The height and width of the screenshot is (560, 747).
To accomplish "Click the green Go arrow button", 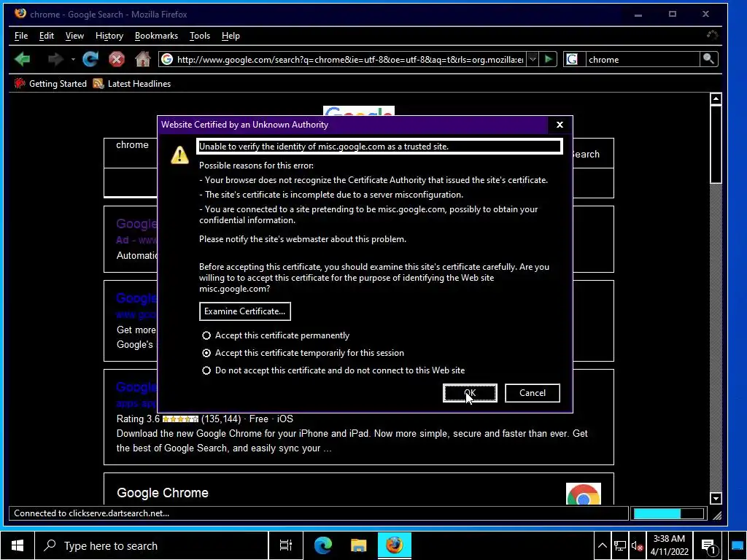I will click(549, 59).
